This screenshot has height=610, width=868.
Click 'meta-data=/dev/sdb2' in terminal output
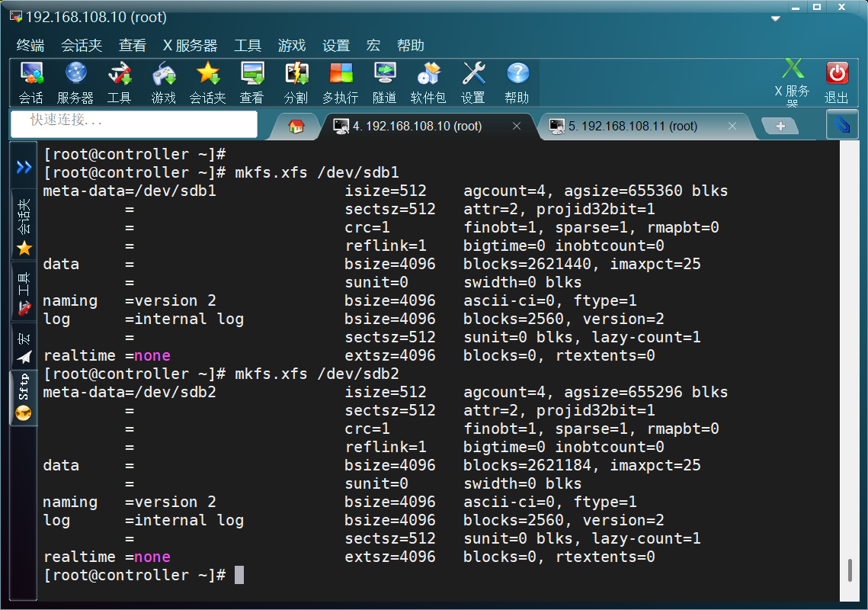[x=130, y=392]
